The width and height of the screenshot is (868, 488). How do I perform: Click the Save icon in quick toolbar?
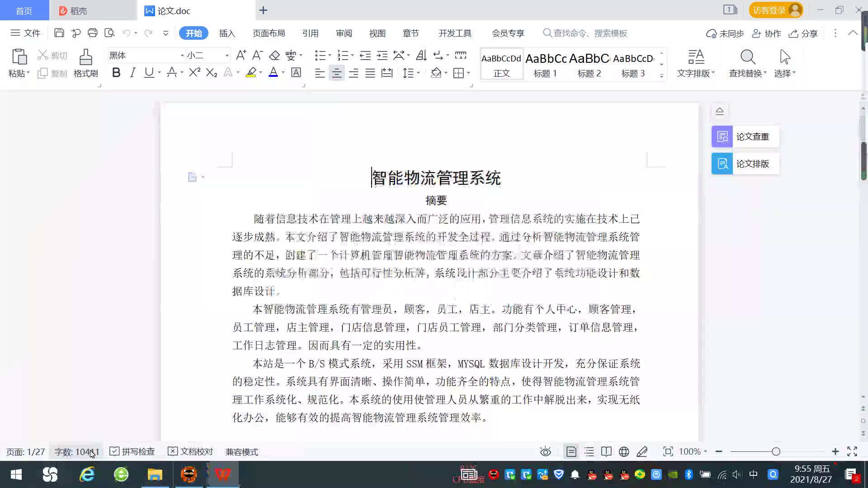(59, 33)
